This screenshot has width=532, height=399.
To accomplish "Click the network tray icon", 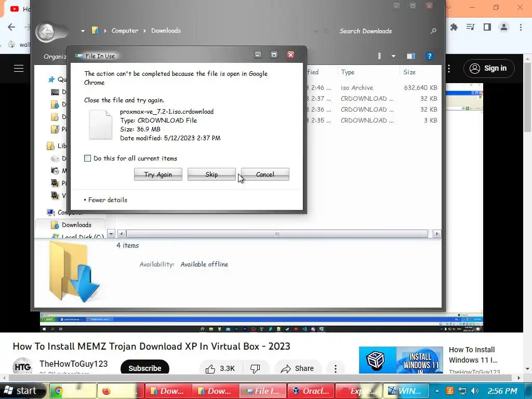I will point(462,391).
